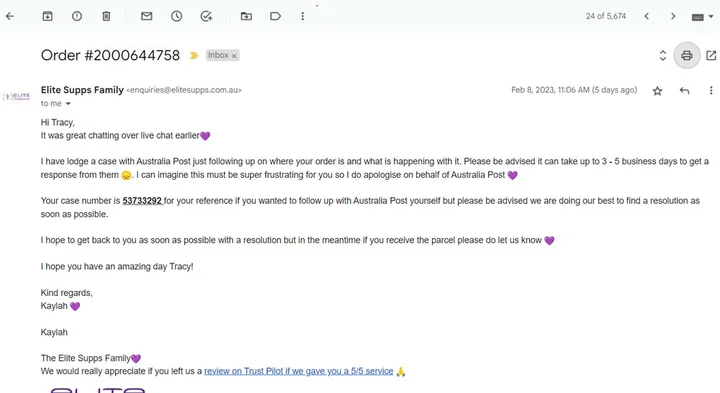Viewport: 720px width, 393px height.
Task: Expand all messages in the conversation
Action: 663,56
